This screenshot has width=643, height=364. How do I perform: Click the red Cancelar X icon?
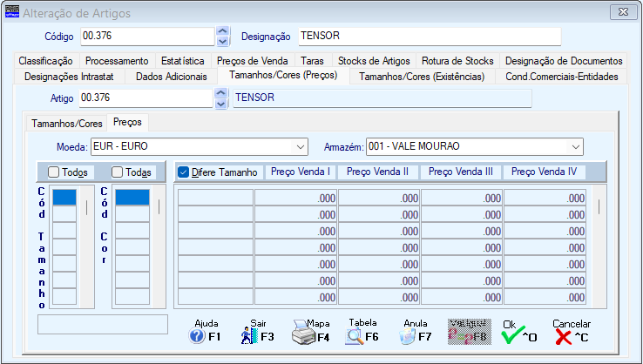coord(564,335)
